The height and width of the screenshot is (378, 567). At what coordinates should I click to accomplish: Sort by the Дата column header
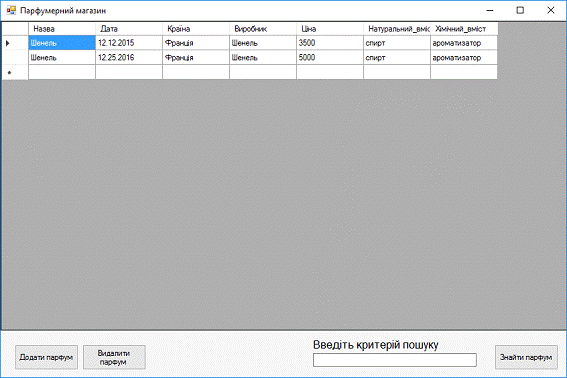coord(129,29)
